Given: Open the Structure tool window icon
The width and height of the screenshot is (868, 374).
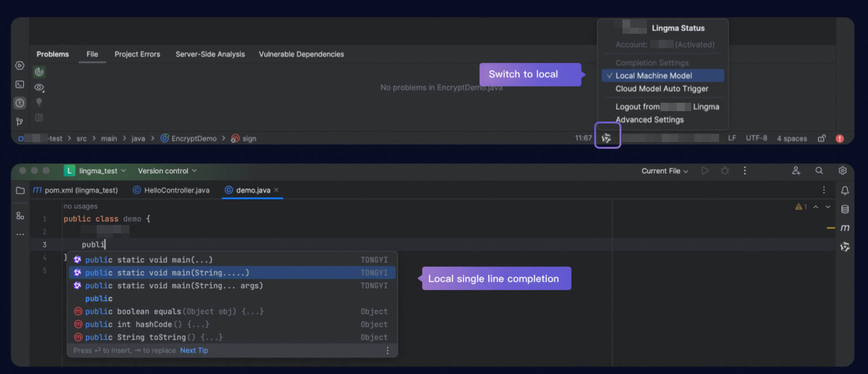Looking at the screenshot, I should [x=20, y=216].
